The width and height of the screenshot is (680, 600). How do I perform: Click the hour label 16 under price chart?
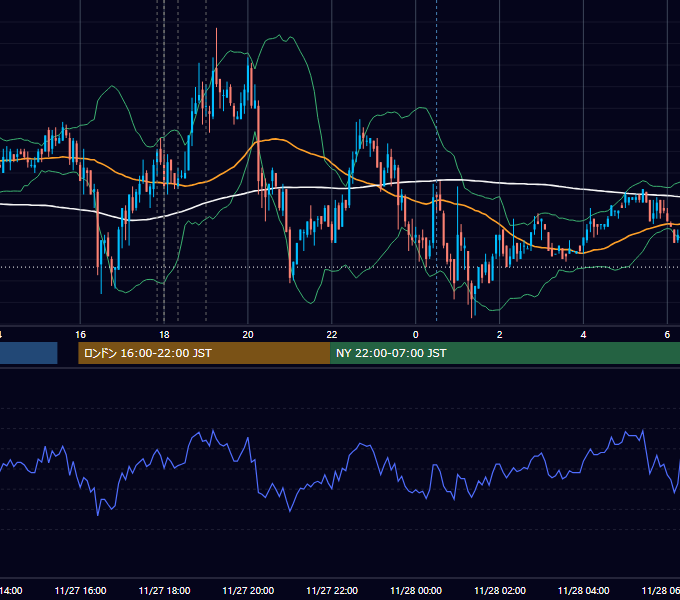coord(80,335)
